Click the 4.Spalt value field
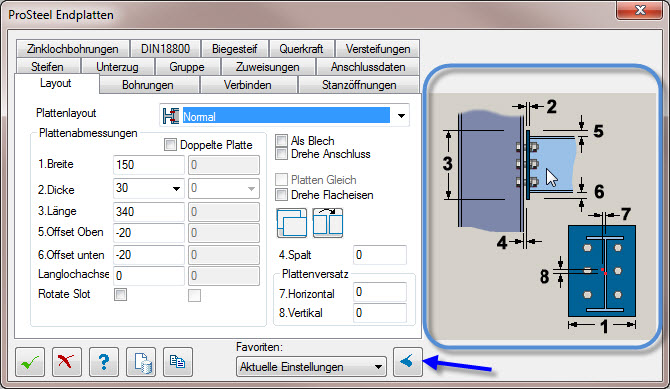 [380, 255]
